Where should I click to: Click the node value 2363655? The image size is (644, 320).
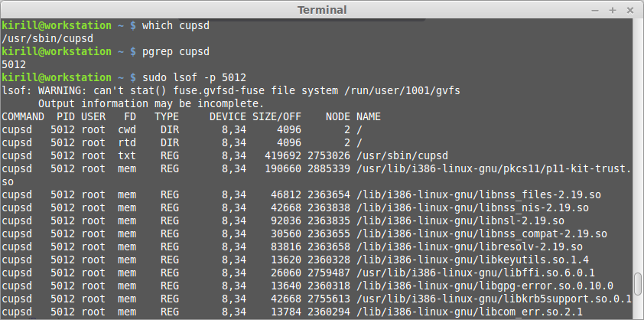[329, 234]
